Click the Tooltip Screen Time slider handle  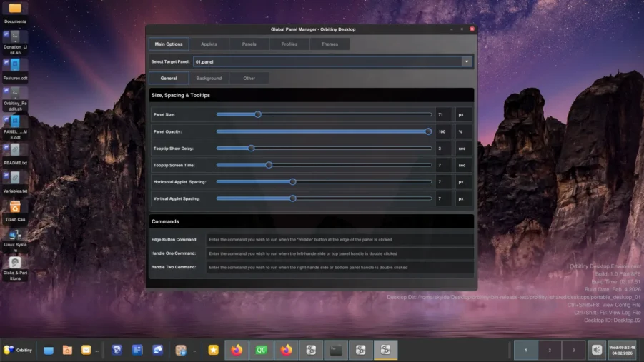269,165
